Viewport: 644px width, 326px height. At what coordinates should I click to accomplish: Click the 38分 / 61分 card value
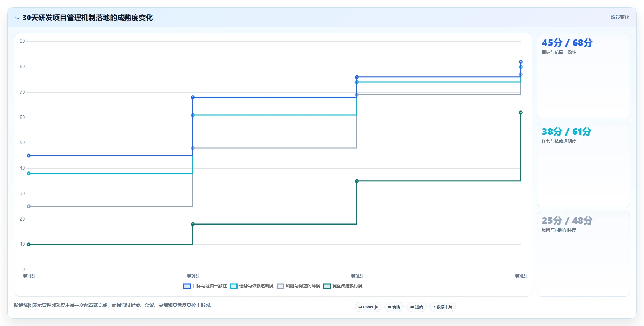point(566,132)
